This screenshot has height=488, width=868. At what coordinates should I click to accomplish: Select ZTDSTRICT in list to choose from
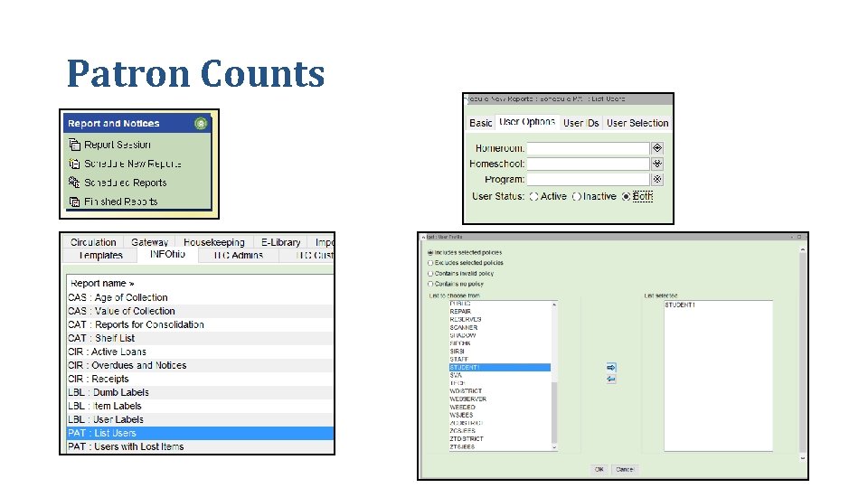(467, 439)
